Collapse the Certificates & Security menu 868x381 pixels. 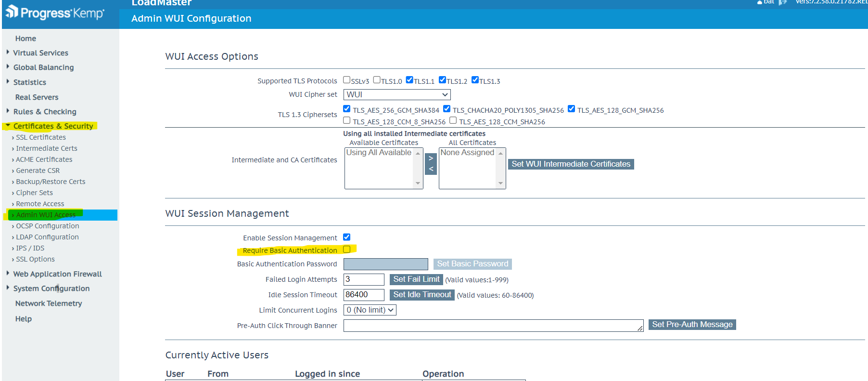(53, 126)
